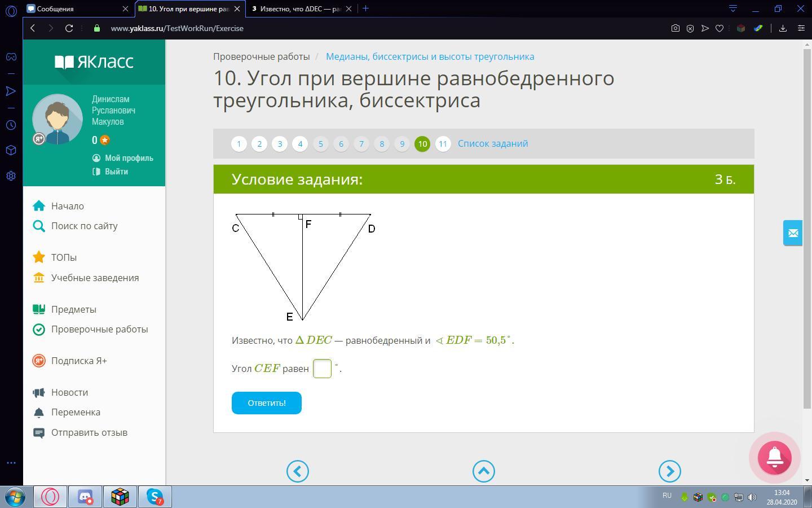Image resolution: width=812 pixels, height=508 pixels.
Task: Expand the sidebar three-dots menu
Action: [x=11, y=463]
